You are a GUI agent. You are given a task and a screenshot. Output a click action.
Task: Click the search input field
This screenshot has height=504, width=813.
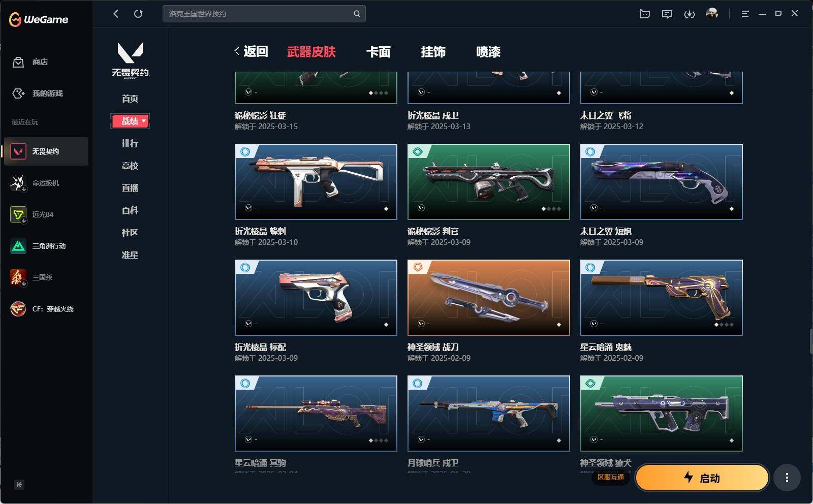pyautogui.click(x=264, y=14)
